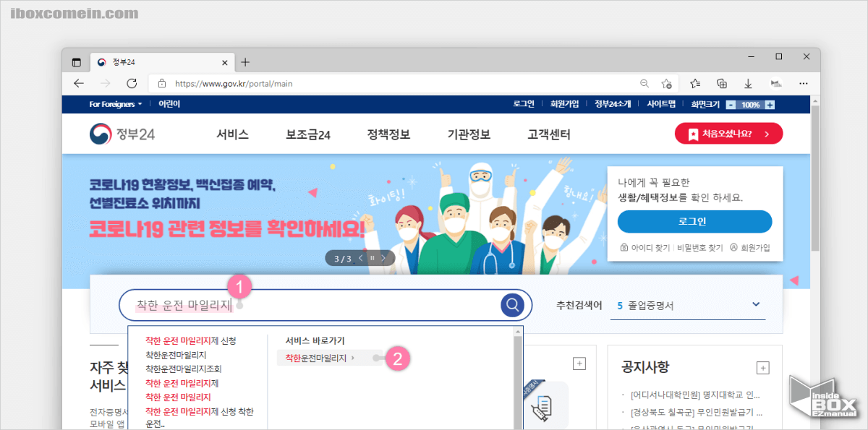Open browser settings via the ellipsis icon
The width and height of the screenshot is (868, 430).
click(x=803, y=83)
